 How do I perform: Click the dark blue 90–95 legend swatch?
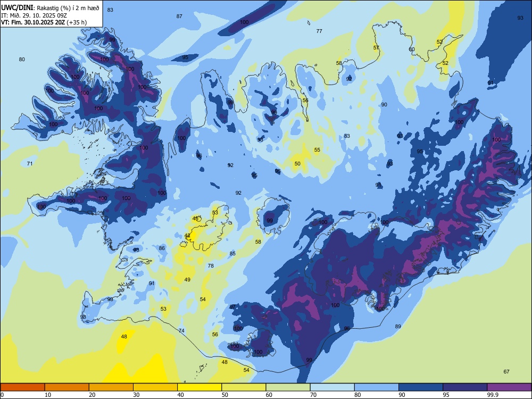pos(421,387)
